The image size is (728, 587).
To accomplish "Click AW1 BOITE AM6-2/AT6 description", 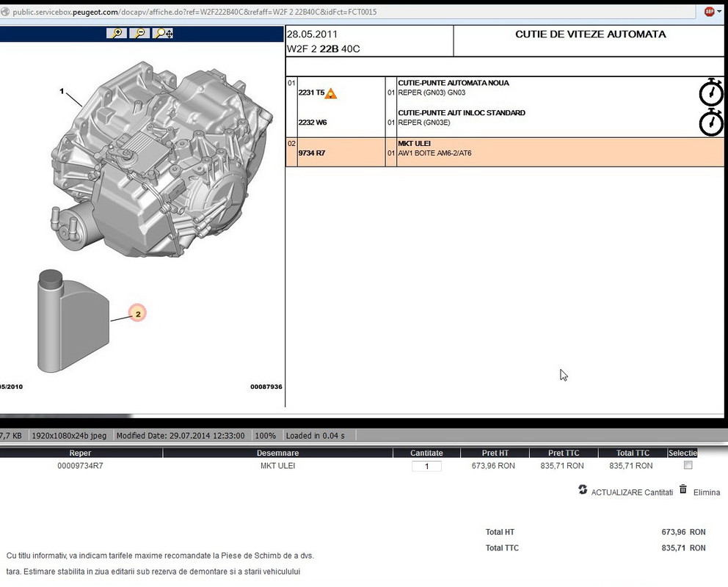I will [x=434, y=153].
